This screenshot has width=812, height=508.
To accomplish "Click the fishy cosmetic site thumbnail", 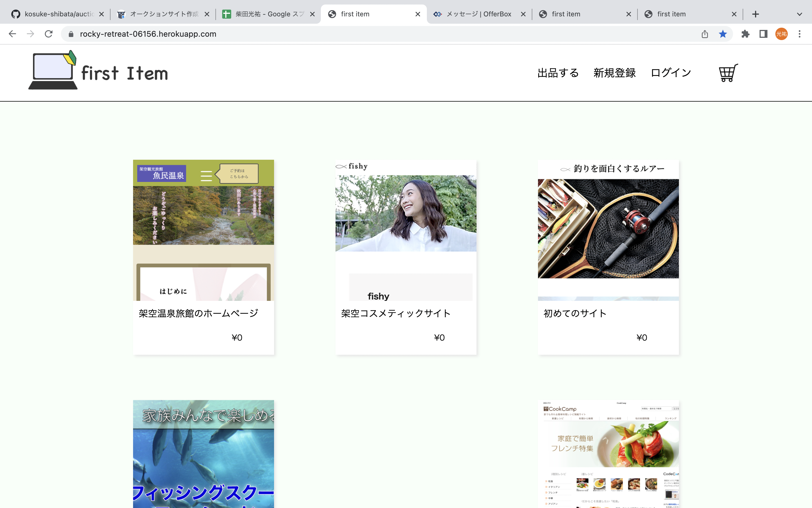I will 406,230.
